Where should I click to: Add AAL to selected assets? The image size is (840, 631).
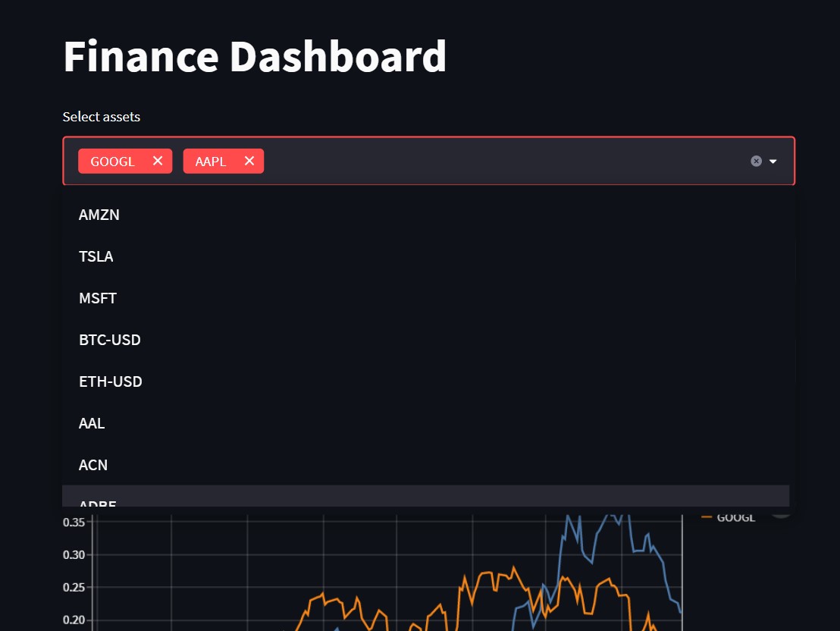(x=425, y=423)
